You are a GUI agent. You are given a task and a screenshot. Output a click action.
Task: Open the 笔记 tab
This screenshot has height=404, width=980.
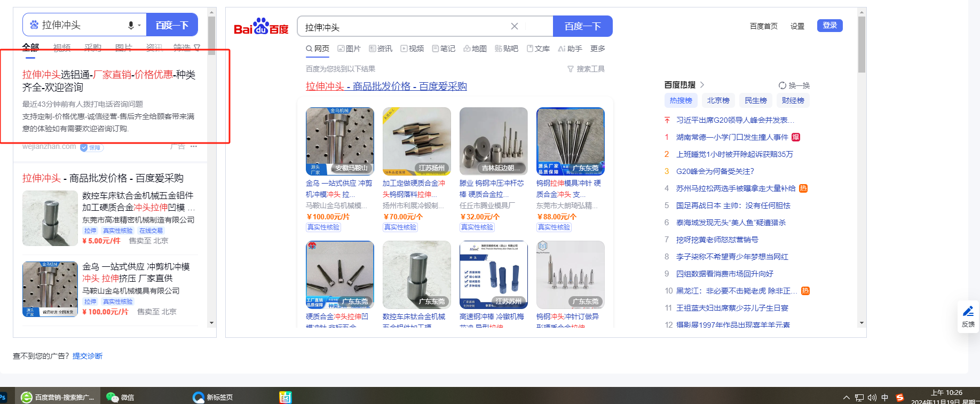[x=444, y=49]
